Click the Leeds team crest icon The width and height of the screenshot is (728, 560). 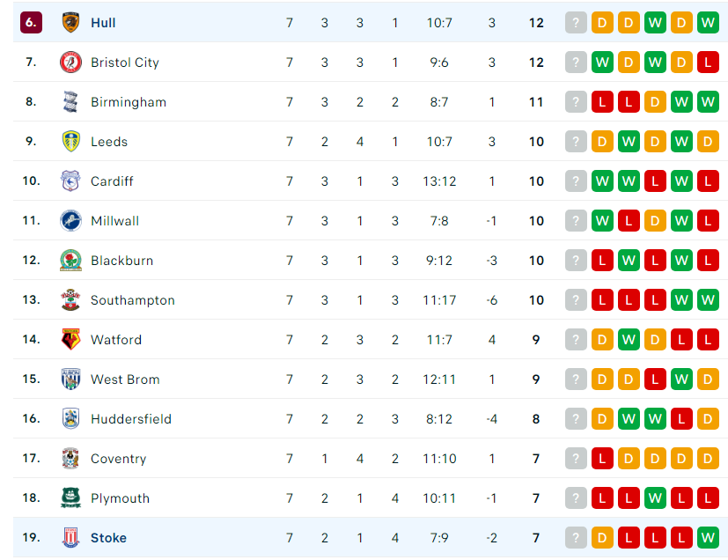pos(70,141)
